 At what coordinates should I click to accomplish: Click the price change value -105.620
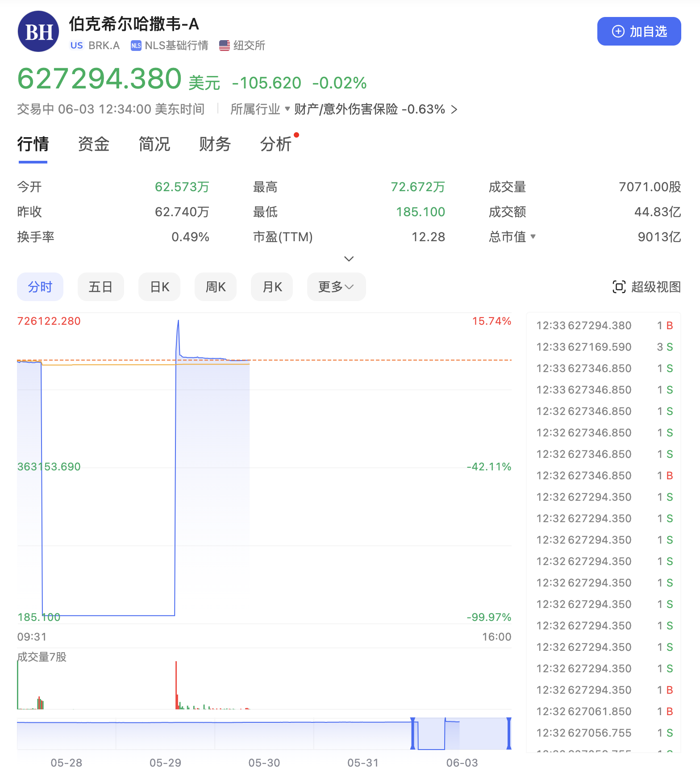(x=267, y=83)
